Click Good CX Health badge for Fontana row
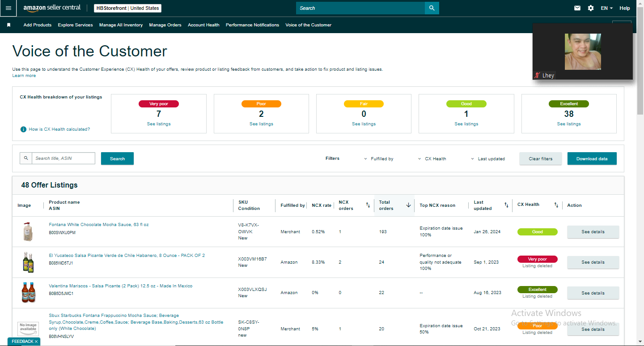Image resolution: width=644 pixels, height=346 pixels. (x=538, y=232)
